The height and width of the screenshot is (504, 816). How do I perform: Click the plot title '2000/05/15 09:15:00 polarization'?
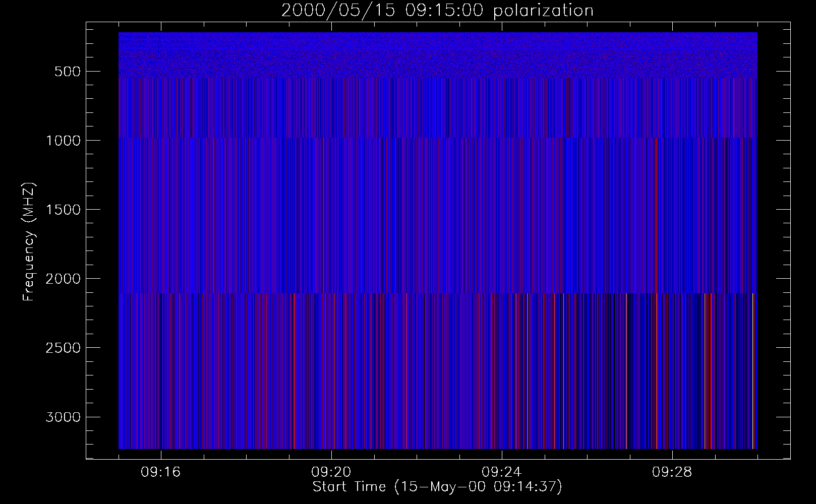437,11
